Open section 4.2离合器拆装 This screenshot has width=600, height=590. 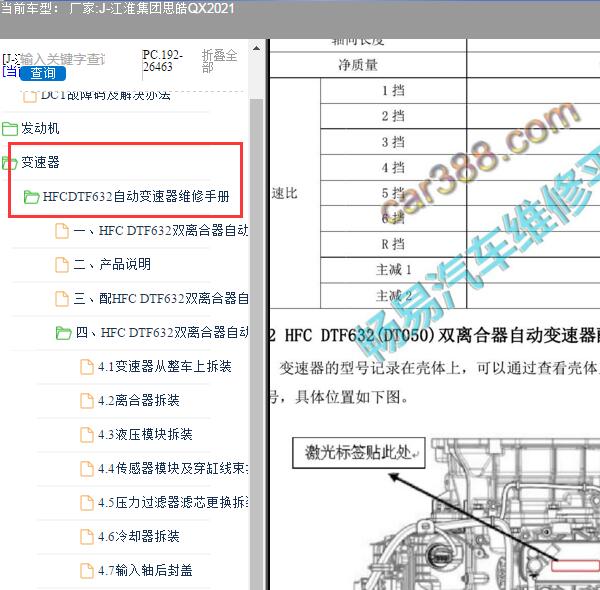(139, 401)
